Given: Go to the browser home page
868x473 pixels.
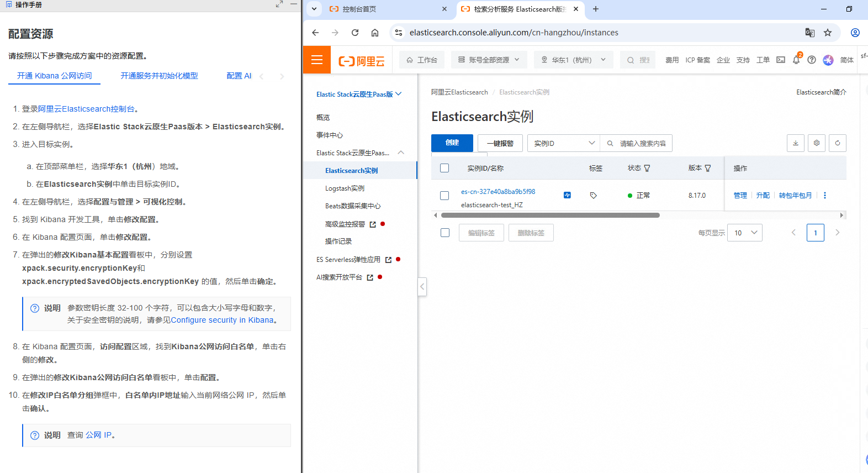Looking at the screenshot, I should tap(375, 33).
